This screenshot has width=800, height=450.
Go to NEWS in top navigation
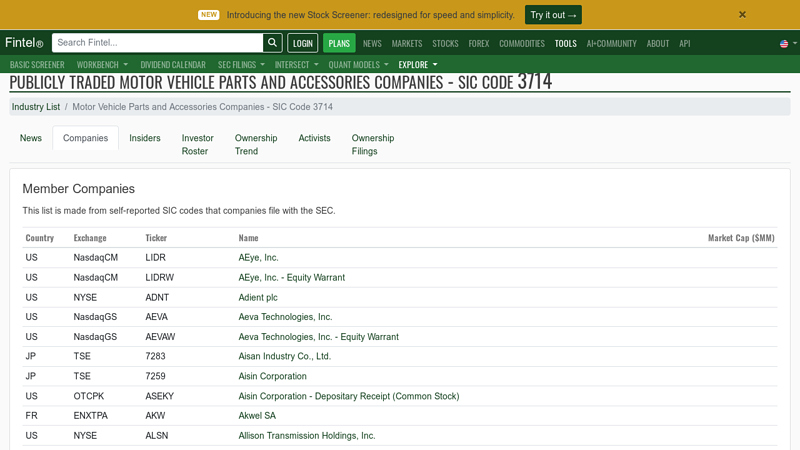372,44
